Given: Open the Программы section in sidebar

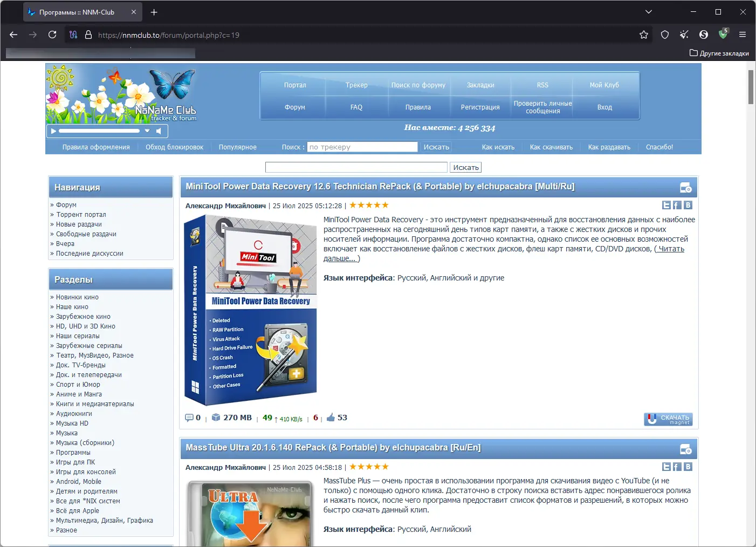Looking at the screenshot, I should 73,453.
